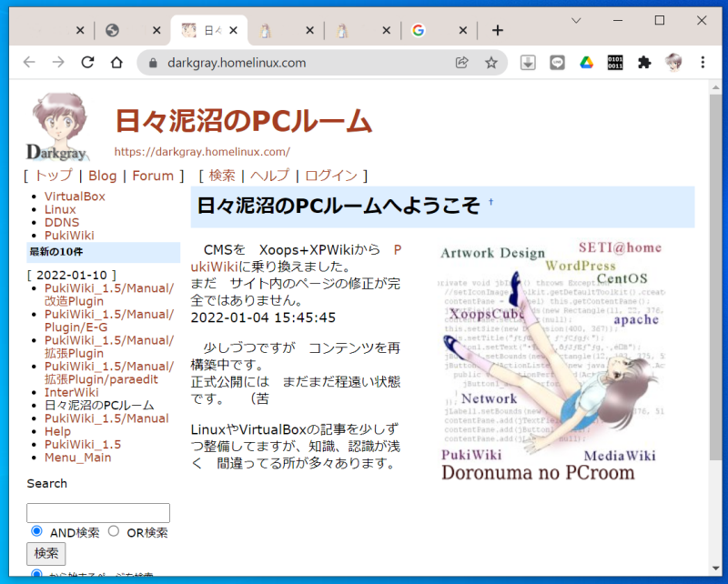
Task: Open the InterWiki recent page link
Action: pyautogui.click(x=72, y=392)
